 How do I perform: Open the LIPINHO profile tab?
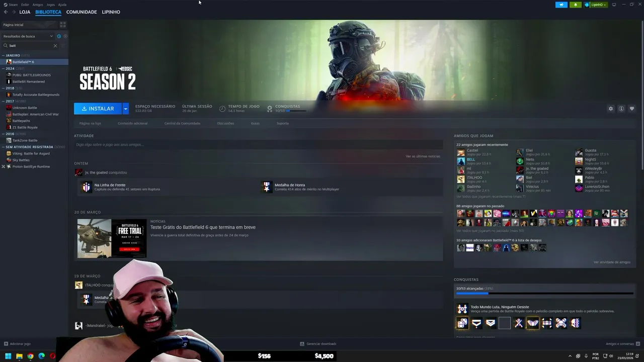pos(111,12)
